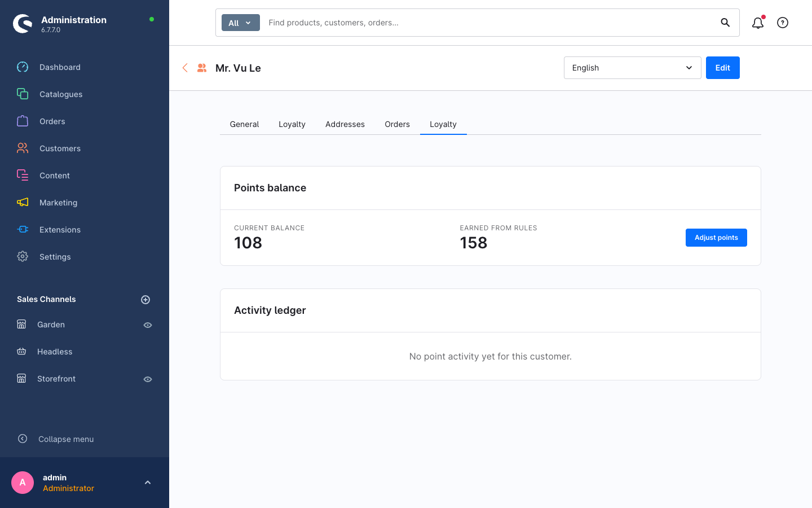The image size is (812, 508).
Task: Show Garden channel via eye icon
Action: pyautogui.click(x=148, y=325)
